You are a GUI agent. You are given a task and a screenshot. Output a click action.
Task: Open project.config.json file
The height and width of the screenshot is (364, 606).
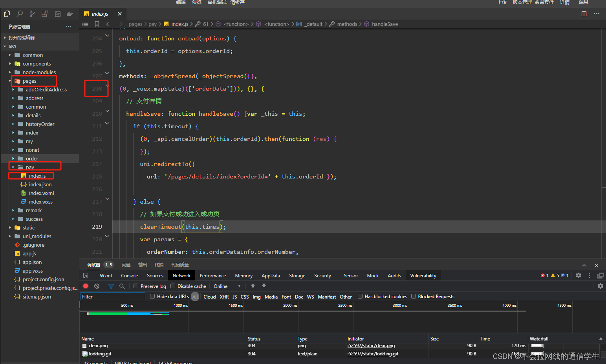[43, 279]
